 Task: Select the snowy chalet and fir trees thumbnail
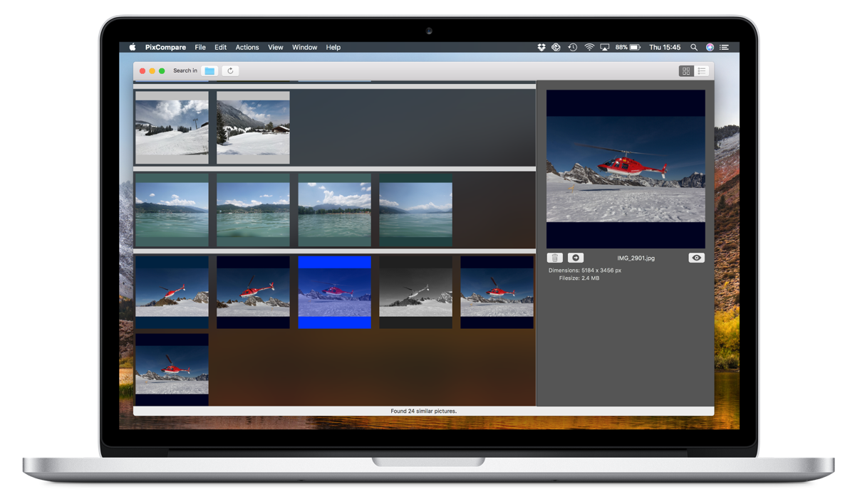(x=253, y=127)
